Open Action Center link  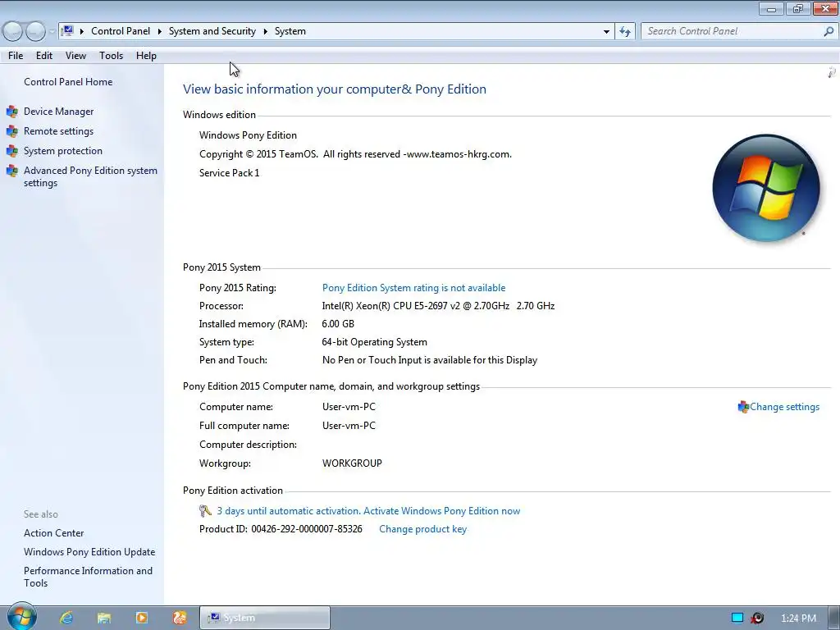[53, 533]
